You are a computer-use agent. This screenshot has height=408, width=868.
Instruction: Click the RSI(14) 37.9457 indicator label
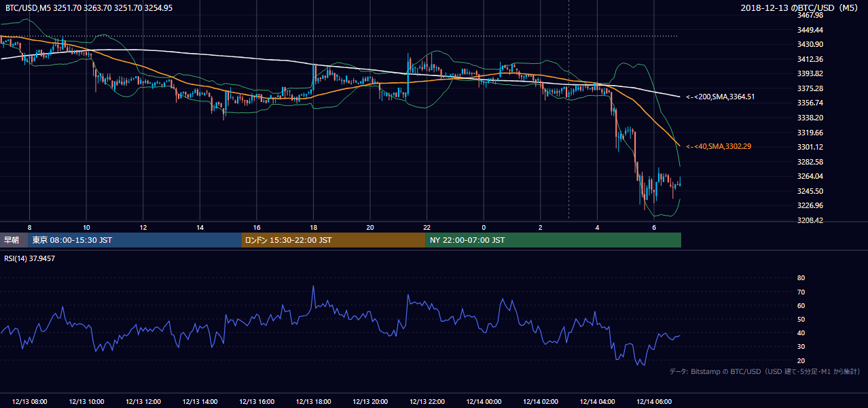30,258
